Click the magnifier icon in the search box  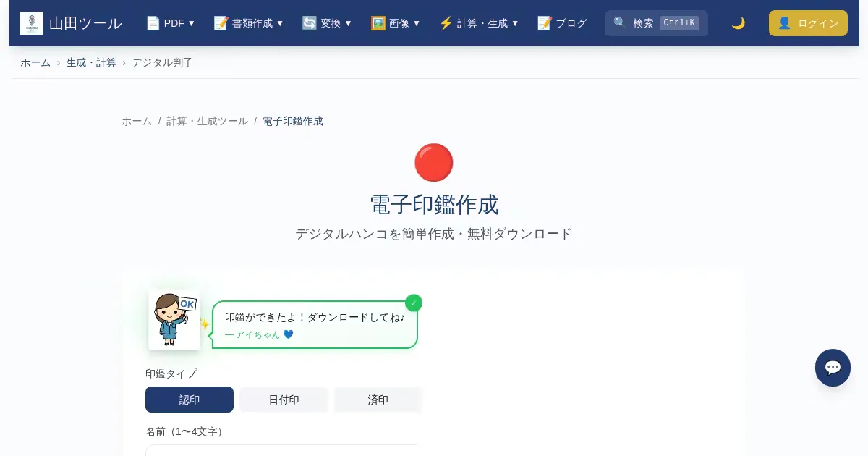(x=620, y=23)
